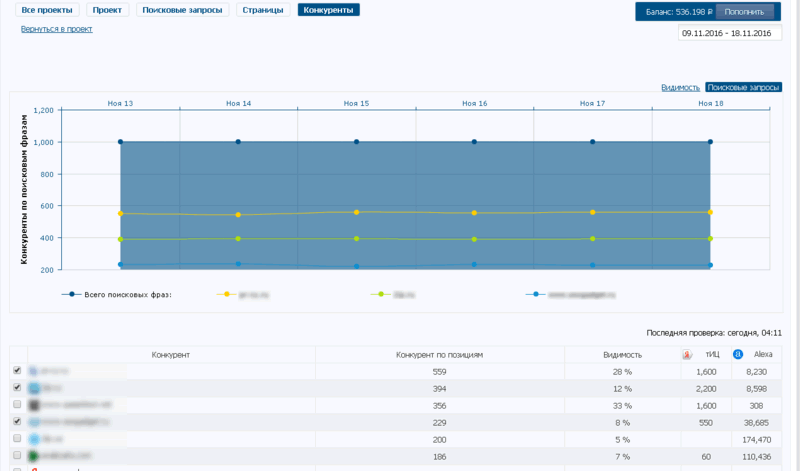The height and width of the screenshot is (471, 800).
Task: Select the Поисковые запросы chart mode button
Action: [x=743, y=87]
